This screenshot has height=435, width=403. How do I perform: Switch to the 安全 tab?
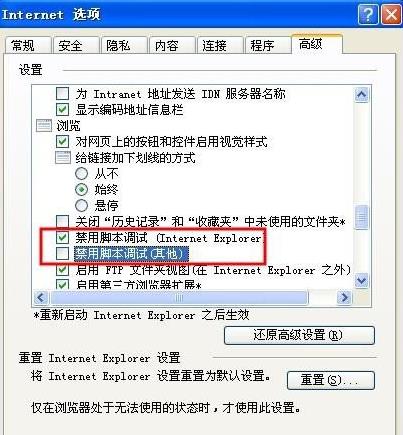point(75,45)
